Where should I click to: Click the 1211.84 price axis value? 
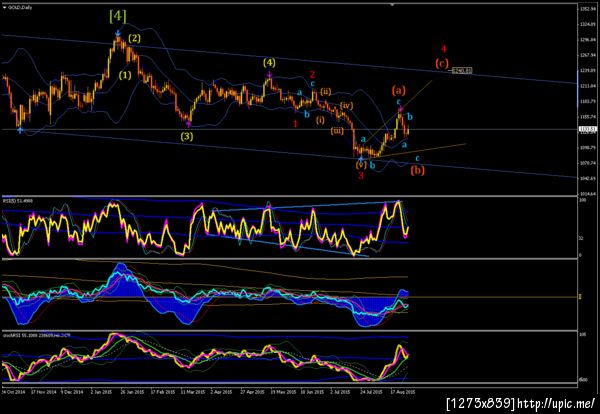click(x=586, y=86)
